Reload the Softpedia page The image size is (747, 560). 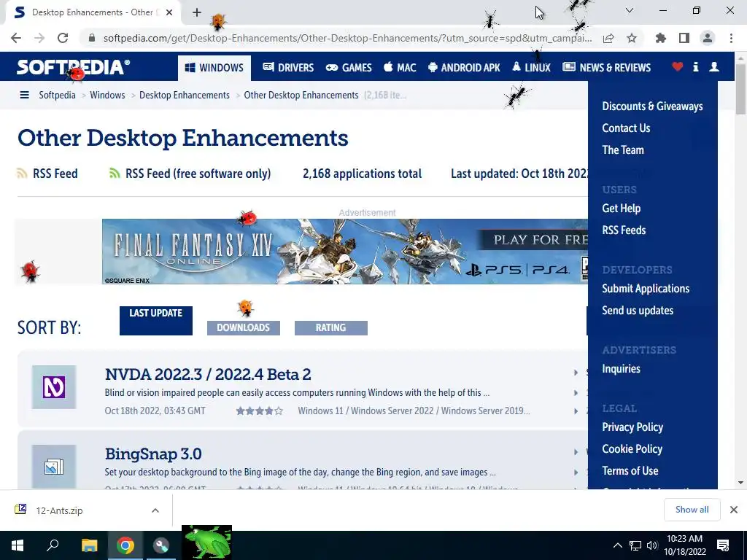[x=63, y=38]
